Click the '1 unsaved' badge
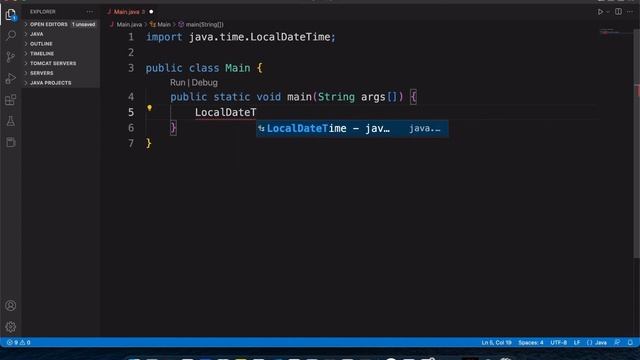The height and width of the screenshot is (360, 640). click(83, 24)
